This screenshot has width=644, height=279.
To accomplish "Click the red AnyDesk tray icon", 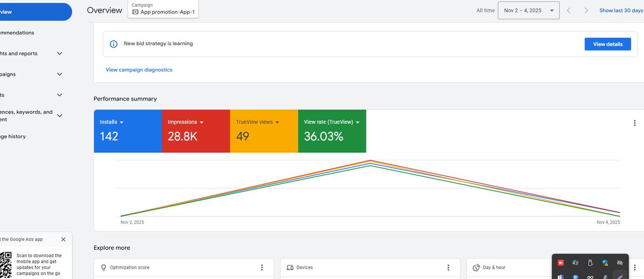I will pos(560,263).
